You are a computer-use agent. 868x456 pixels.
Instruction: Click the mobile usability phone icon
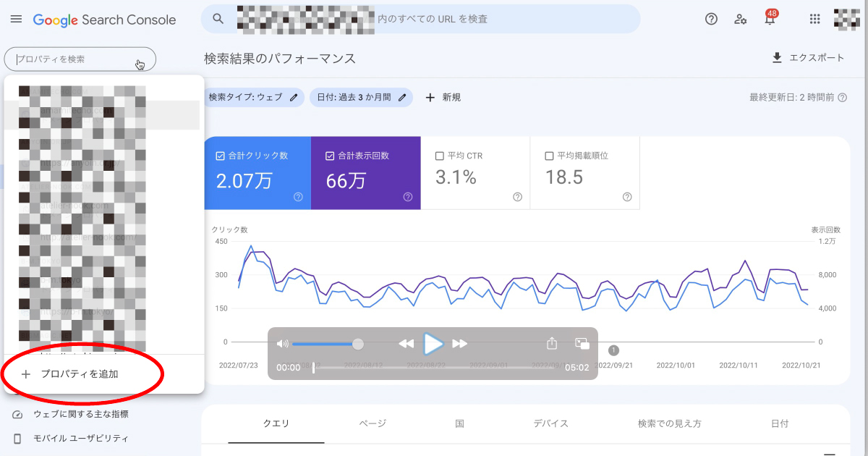(18, 438)
